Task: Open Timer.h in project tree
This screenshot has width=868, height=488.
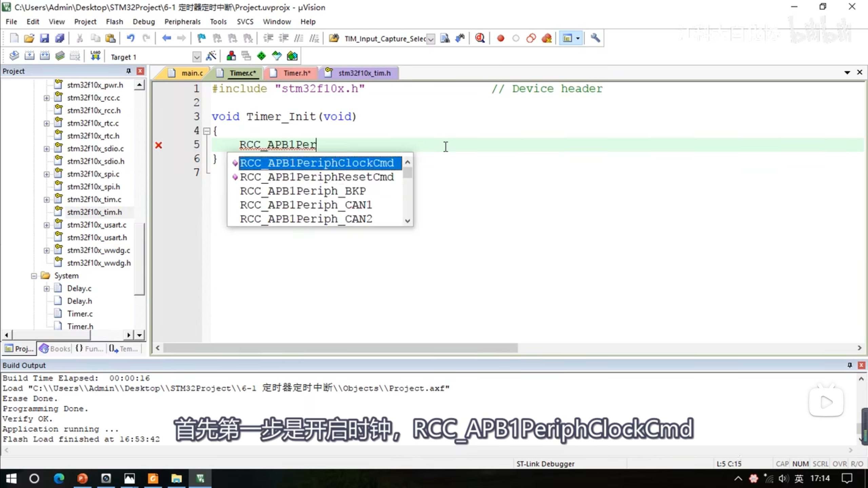Action: 80,326
